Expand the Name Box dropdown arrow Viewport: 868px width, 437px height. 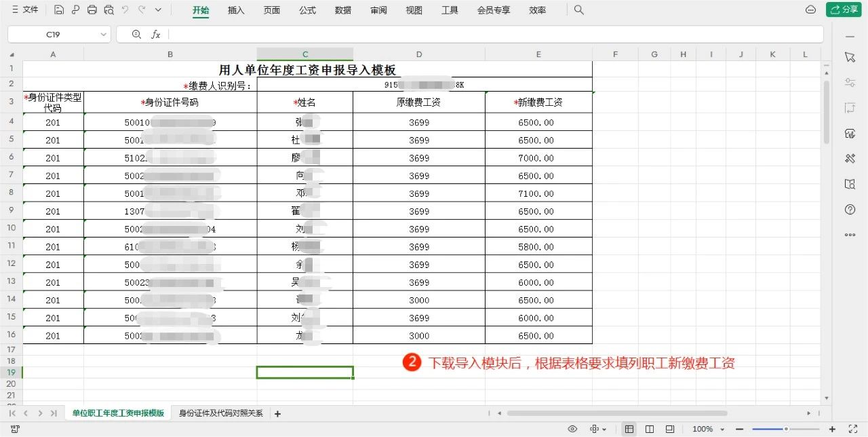coord(104,34)
